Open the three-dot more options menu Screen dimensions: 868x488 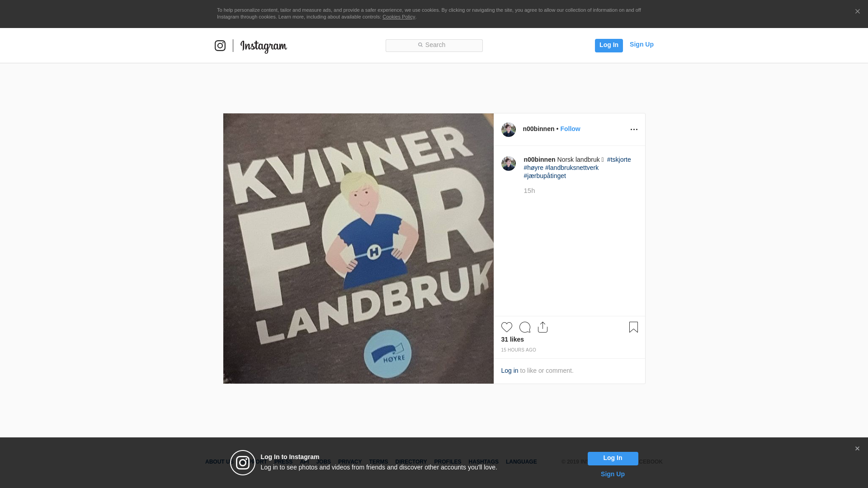pos(634,130)
